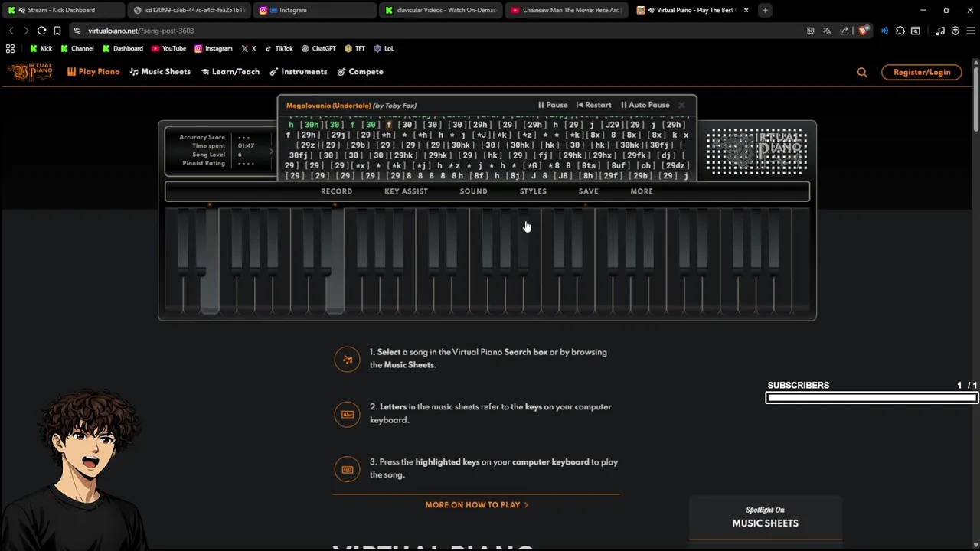Go back using browser back arrow

(x=11, y=31)
